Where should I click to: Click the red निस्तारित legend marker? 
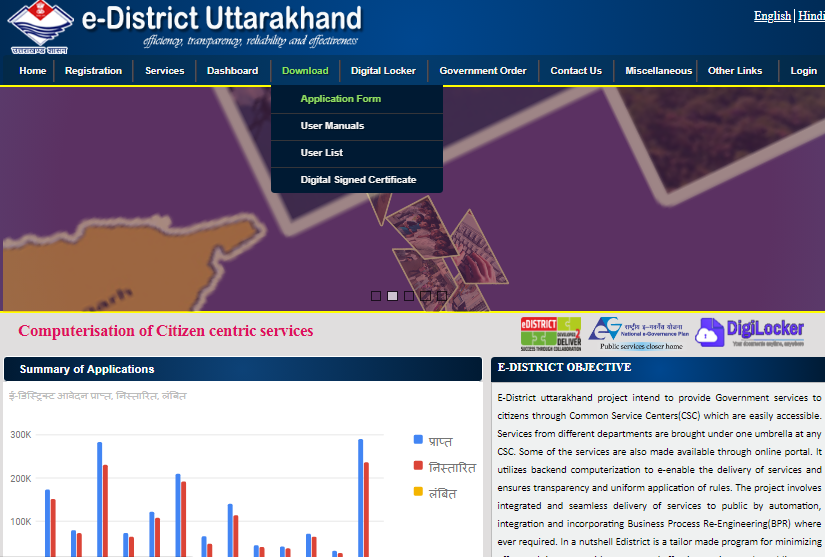418,466
